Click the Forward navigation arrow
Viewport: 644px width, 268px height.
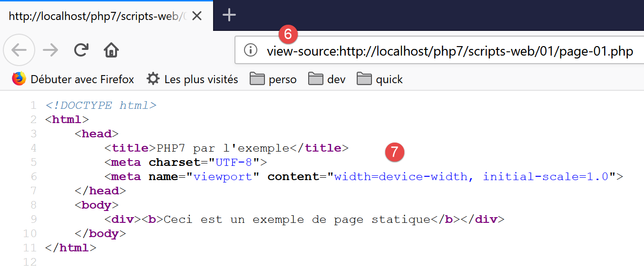(50, 50)
